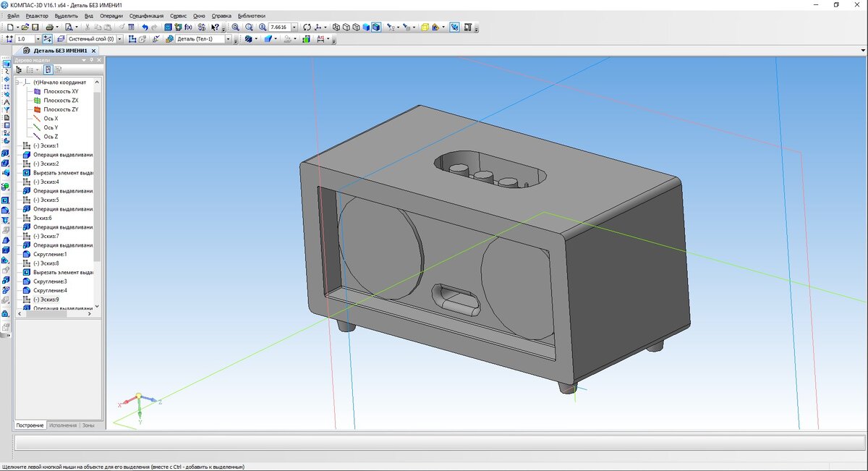Select the Построение tab
868x471 pixels.
[x=30, y=425]
